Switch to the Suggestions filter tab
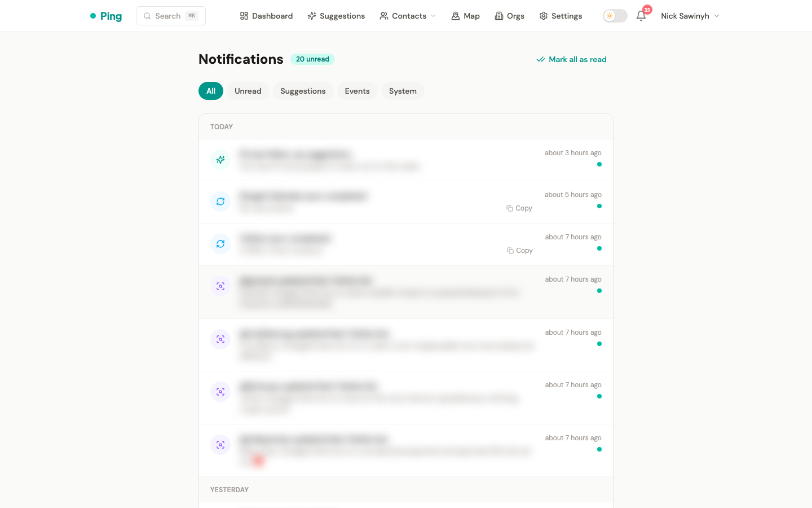The width and height of the screenshot is (812, 508). coord(303,91)
